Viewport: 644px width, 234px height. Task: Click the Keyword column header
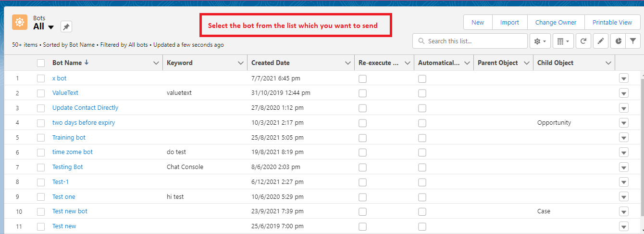point(180,63)
